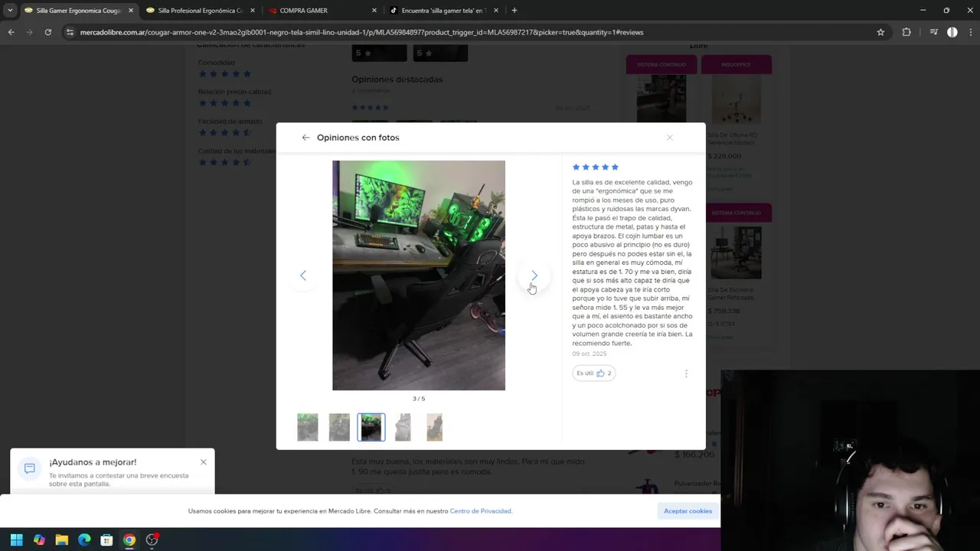
Task: Click the Facilidad de armado label in background
Action: coord(230,122)
